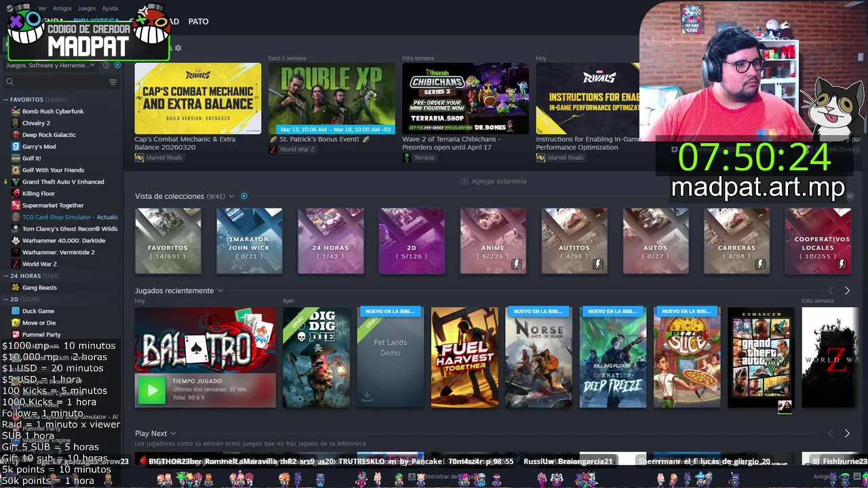
Task: Advance Jugados recientemente shelf with right arrow
Action: [847, 291]
